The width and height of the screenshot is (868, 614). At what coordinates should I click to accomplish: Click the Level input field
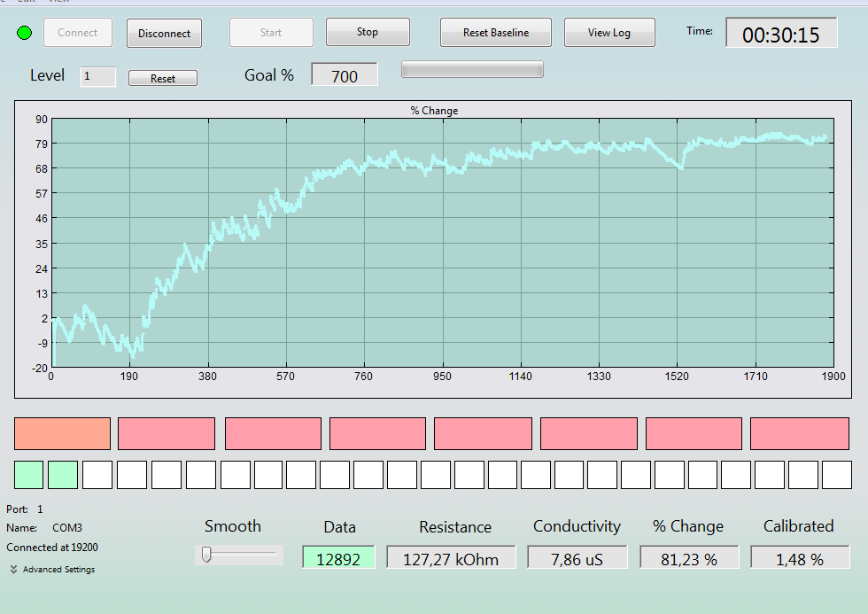point(98,76)
